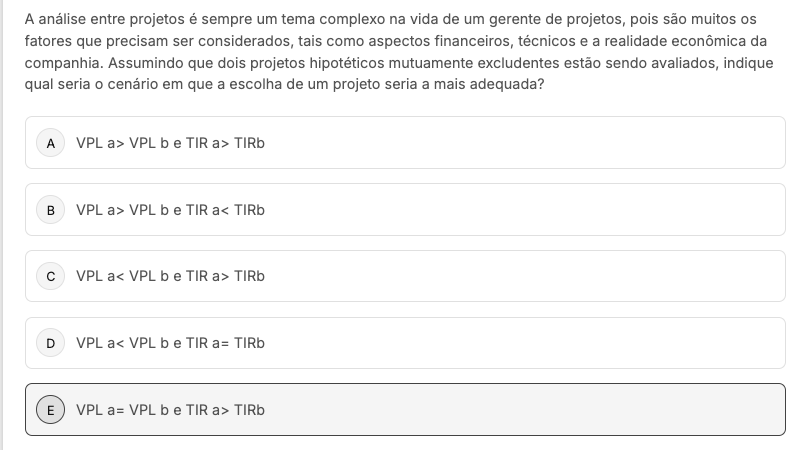
Task: Choose answer text "VPL a> VPL b e TIR a> TIRb"
Action: (x=170, y=143)
